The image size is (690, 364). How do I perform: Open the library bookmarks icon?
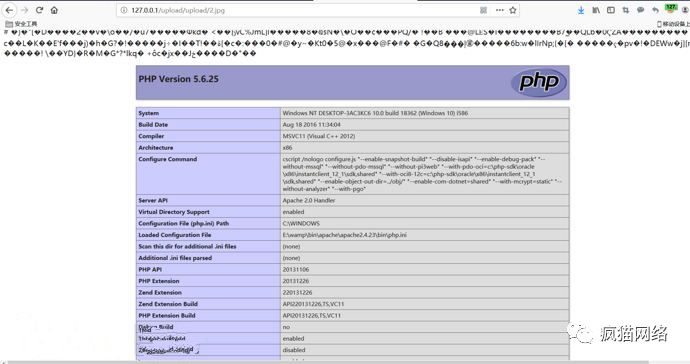596,10
